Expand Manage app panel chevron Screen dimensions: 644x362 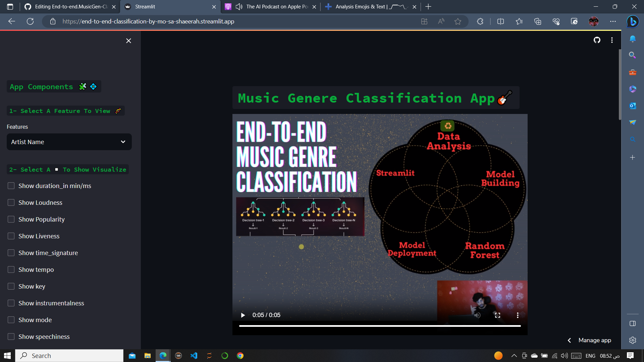coord(569,340)
